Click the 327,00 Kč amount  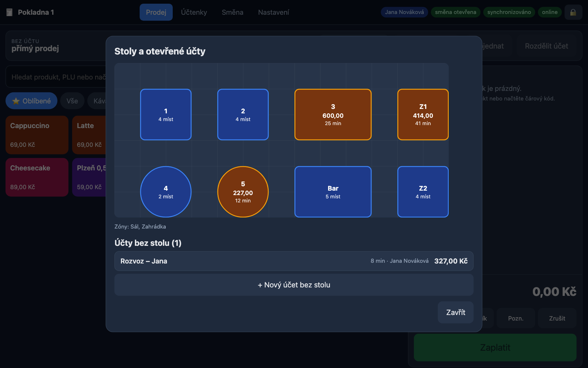[x=451, y=261]
